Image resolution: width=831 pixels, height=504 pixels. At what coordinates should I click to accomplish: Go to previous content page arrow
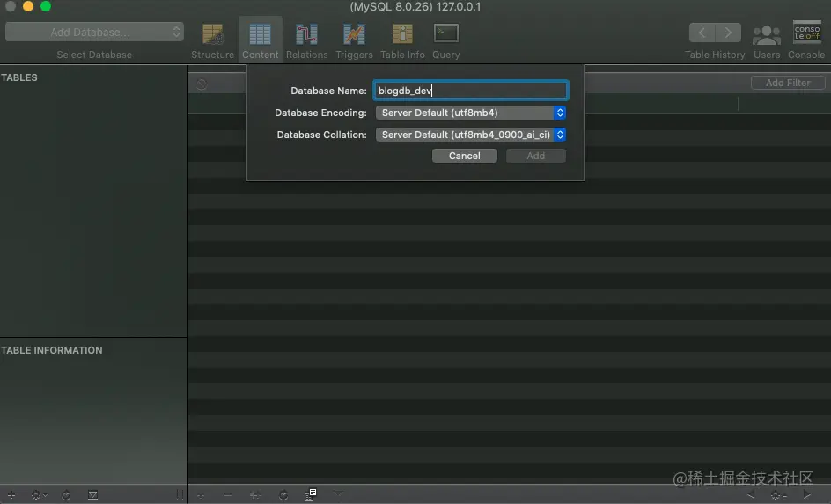[x=751, y=495]
